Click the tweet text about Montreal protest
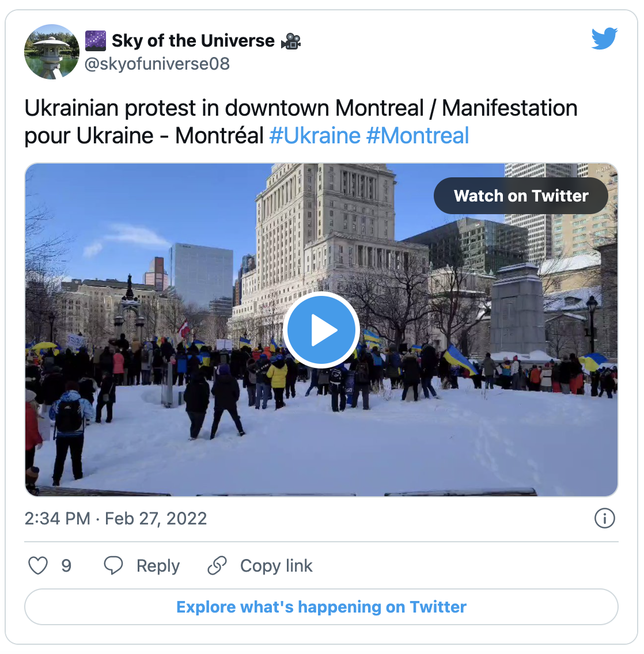The image size is (644, 654). point(301,122)
